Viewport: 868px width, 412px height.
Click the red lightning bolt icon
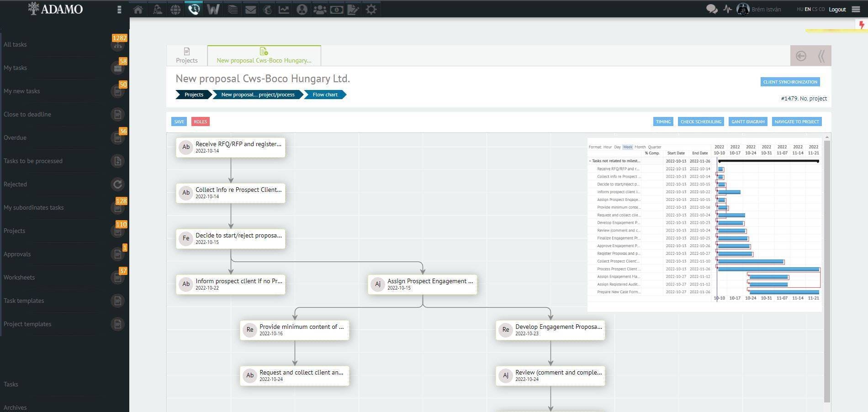click(862, 25)
